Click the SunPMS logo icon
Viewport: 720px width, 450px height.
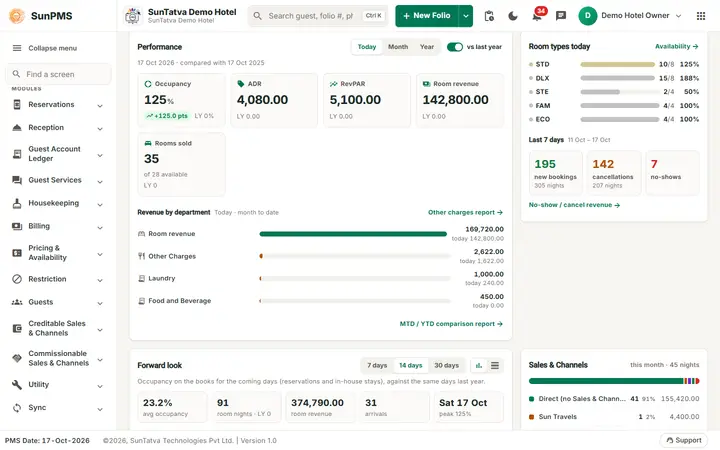coord(17,16)
